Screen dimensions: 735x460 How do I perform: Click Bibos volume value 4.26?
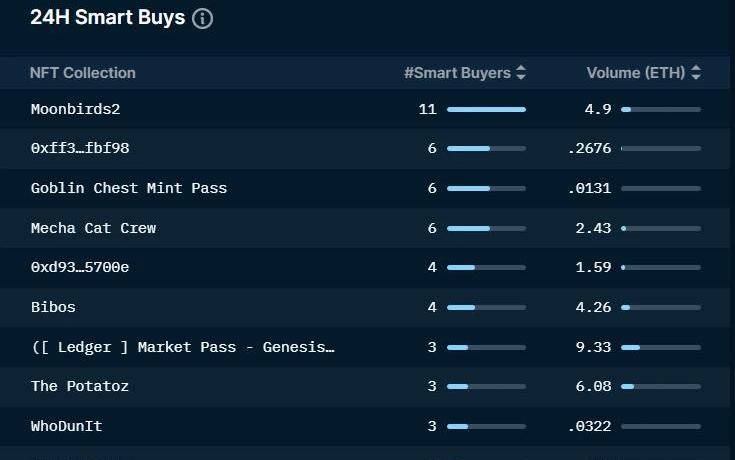pyautogui.click(x=594, y=307)
